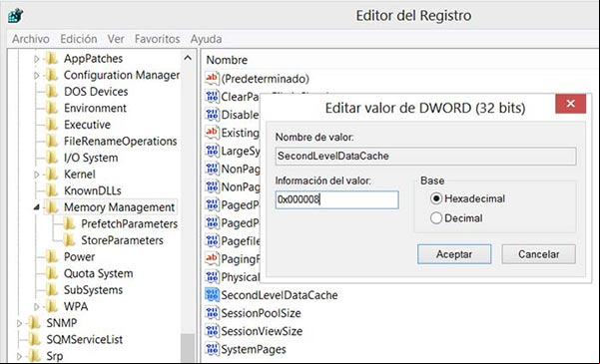Click the Nombre column header
Viewport: 600px width, 364px height.
(227, 60)
